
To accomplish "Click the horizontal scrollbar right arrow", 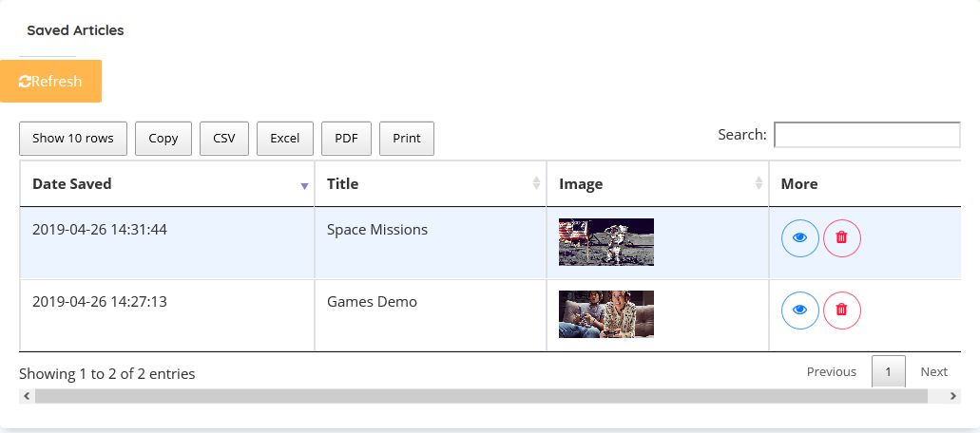I will (953, 396).
